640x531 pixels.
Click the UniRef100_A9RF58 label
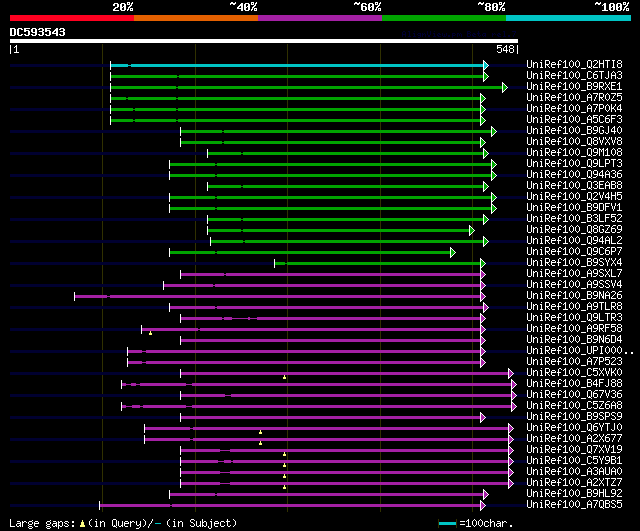pos(574,329)
